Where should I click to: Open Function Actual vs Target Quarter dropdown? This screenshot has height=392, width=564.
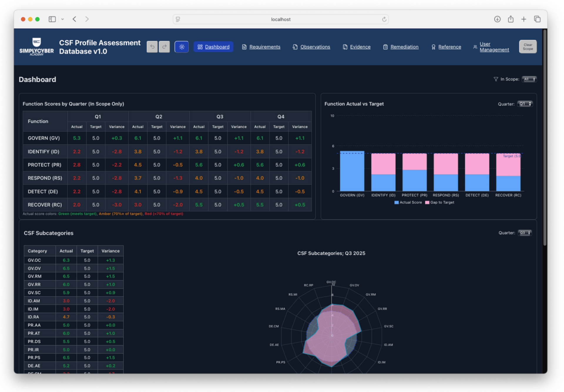[525, 104]
